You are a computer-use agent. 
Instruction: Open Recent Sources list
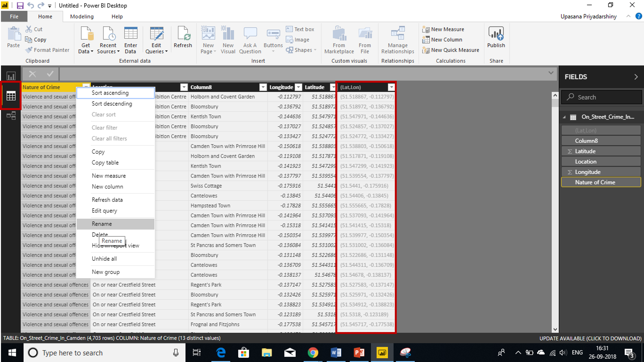108,40
